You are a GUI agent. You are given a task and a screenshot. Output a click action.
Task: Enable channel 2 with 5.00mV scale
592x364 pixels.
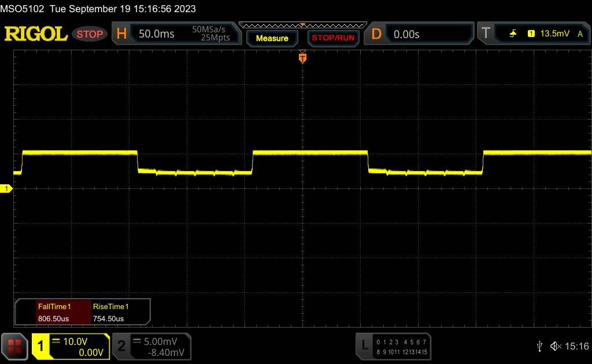point(150,346)
